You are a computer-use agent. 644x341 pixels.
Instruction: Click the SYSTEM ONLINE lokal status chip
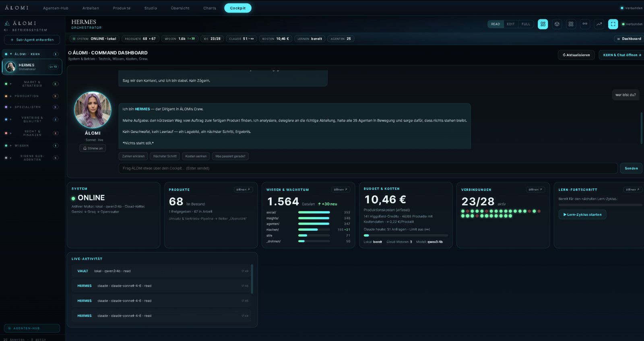pyautogui.click(x=94, y=39)
